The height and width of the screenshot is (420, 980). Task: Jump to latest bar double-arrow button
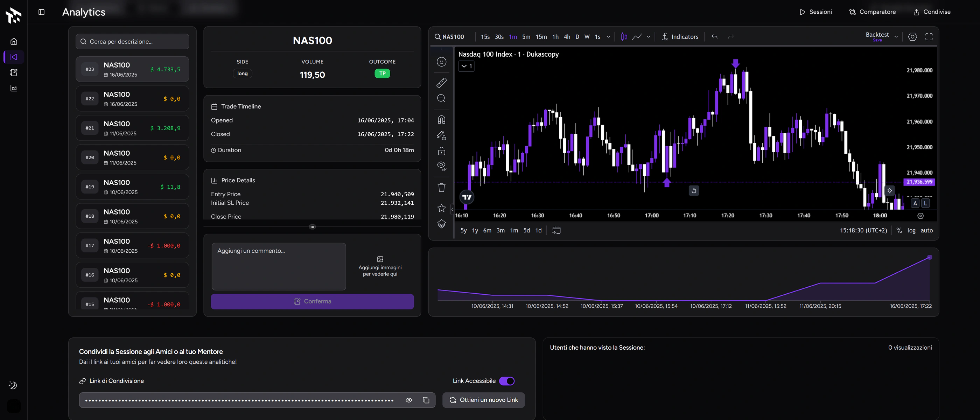tap(889, 190)
